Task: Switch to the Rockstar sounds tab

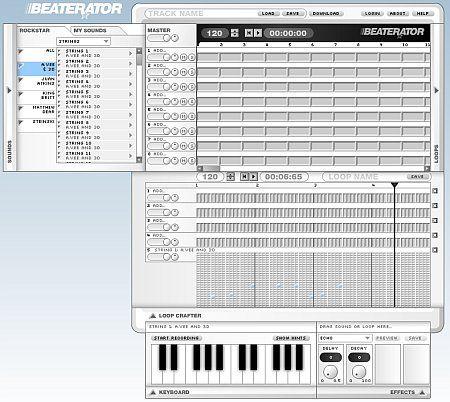Action: (x=35, y=30)
